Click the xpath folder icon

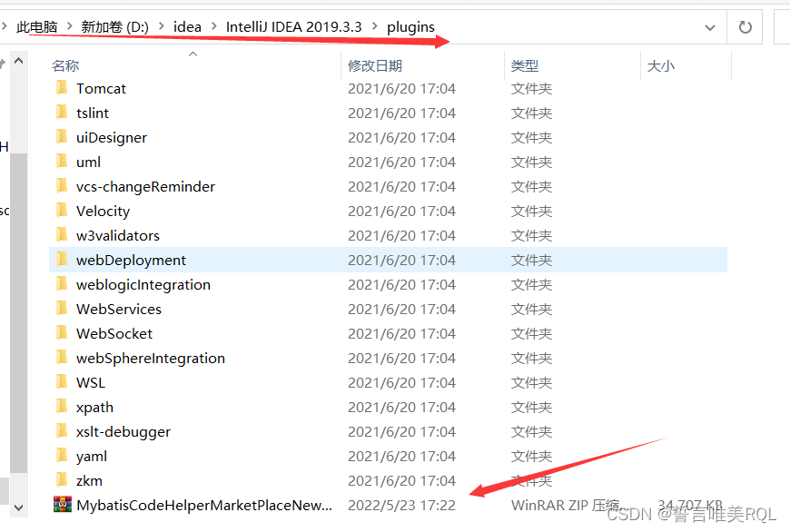[x=62, y=407]
